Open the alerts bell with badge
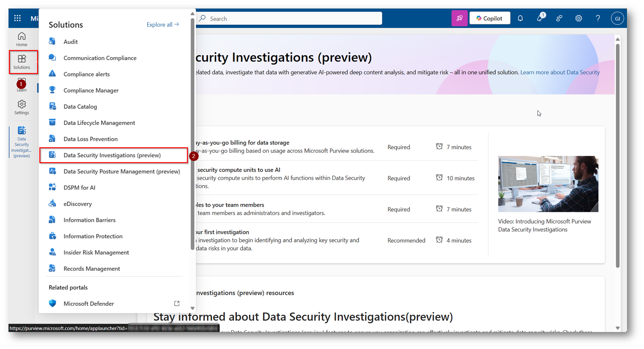This screenshot has width=644, height=349. 540,18
